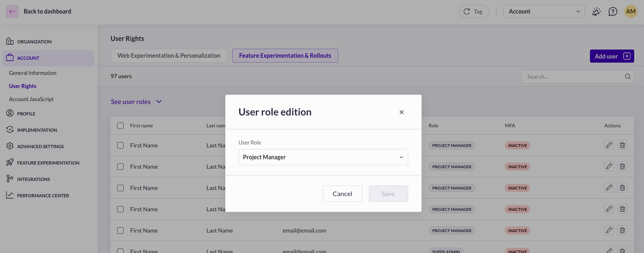
Task: Check the third user row checkbox
Action: click(120, 188)
